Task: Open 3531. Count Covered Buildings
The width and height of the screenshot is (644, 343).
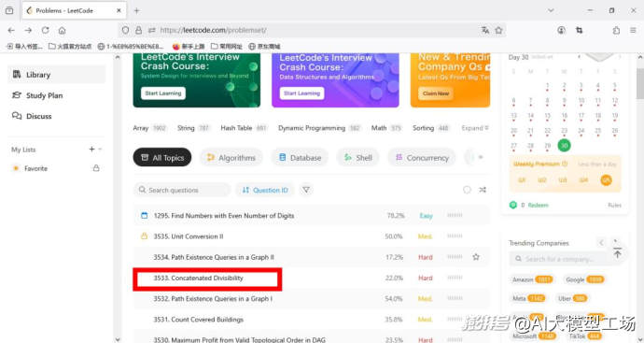Action: pos(199,319)
